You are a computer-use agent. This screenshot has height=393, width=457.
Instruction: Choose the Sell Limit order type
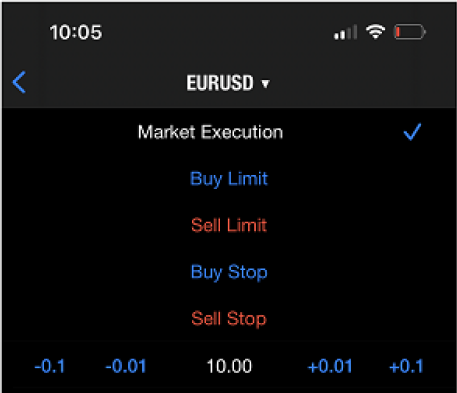(229, 225)
